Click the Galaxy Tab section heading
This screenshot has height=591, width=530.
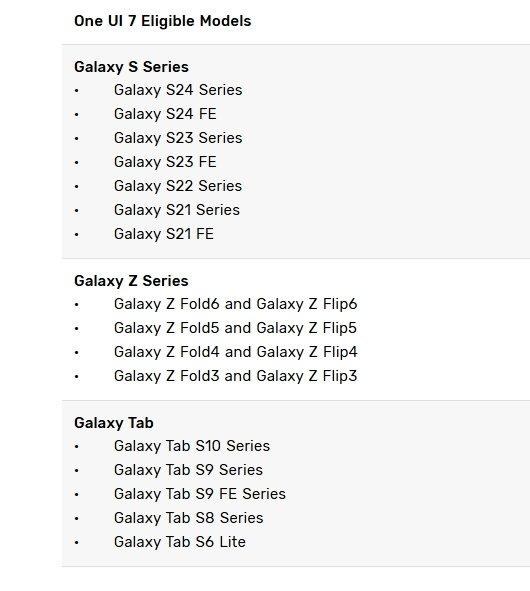(114, 423)
